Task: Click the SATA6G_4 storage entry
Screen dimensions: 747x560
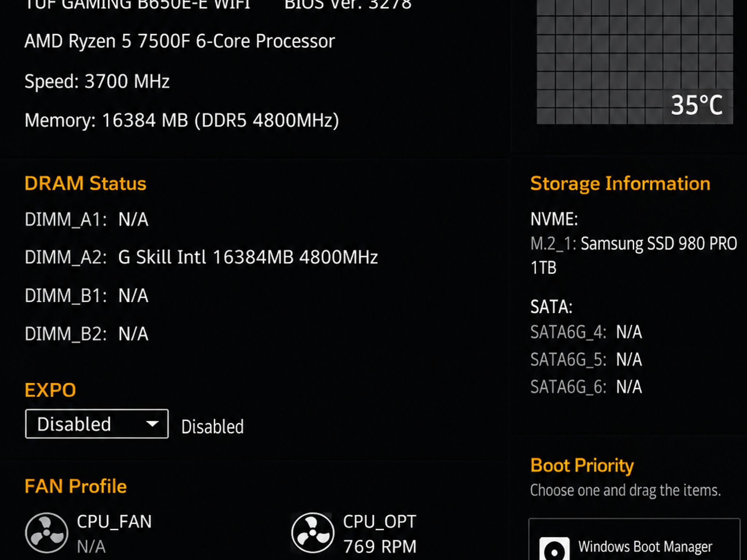Action: pyautogui.click(x=586, y=332)
